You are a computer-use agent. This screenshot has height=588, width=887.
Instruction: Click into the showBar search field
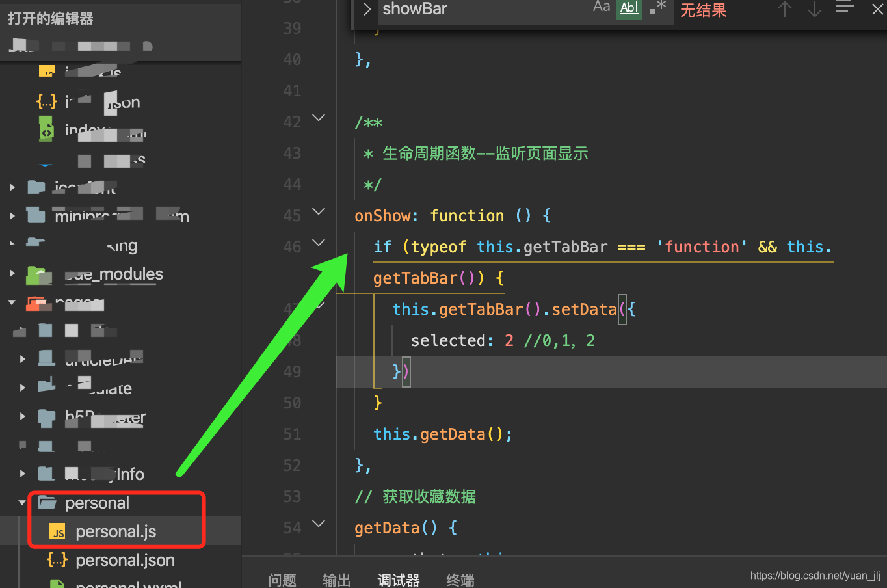(x=481, y=9)
